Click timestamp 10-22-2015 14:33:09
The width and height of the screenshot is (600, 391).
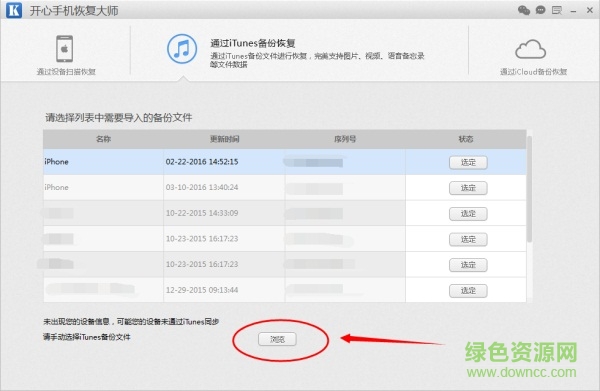pyautogui.click(x=202, y=213)
